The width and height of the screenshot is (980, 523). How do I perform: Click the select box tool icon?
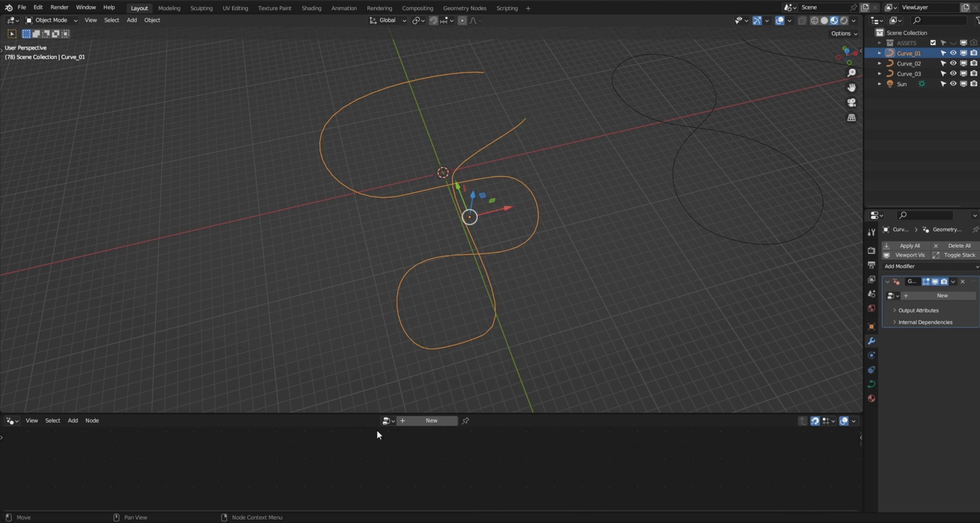(12, 34)
